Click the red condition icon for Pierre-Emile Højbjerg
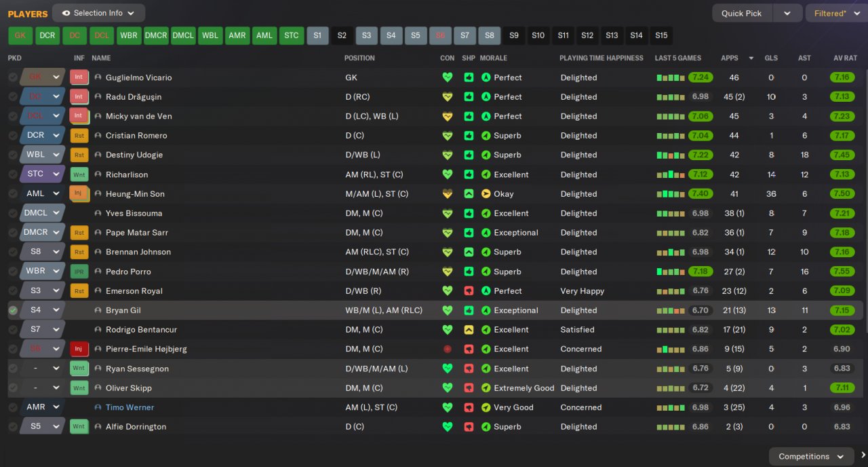Viewport: 868px width, 467px height. point(447,349)
